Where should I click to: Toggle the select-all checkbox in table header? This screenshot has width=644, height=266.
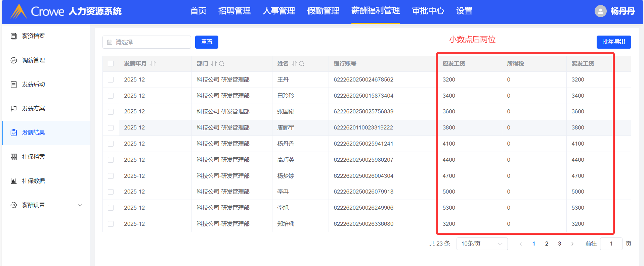[111, 63]
